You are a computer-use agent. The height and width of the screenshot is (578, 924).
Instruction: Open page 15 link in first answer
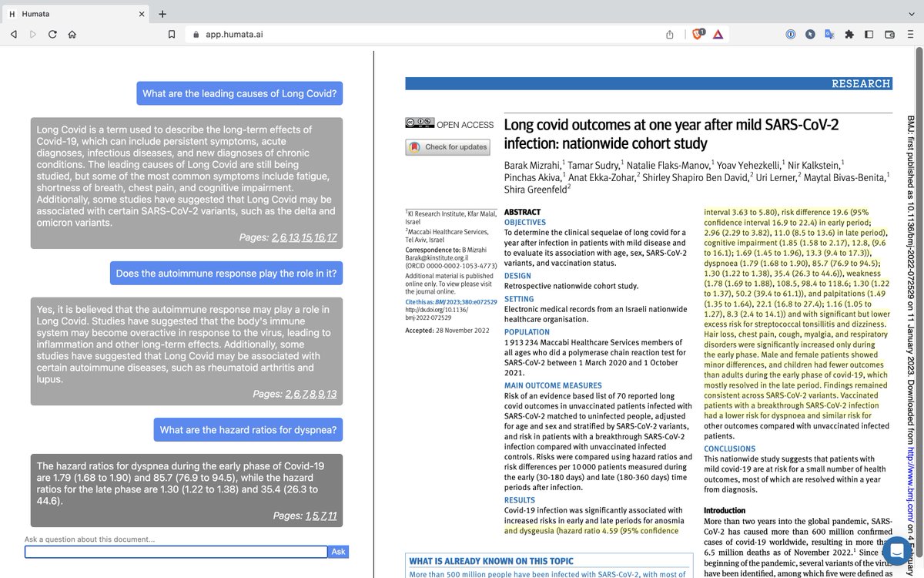306,237
